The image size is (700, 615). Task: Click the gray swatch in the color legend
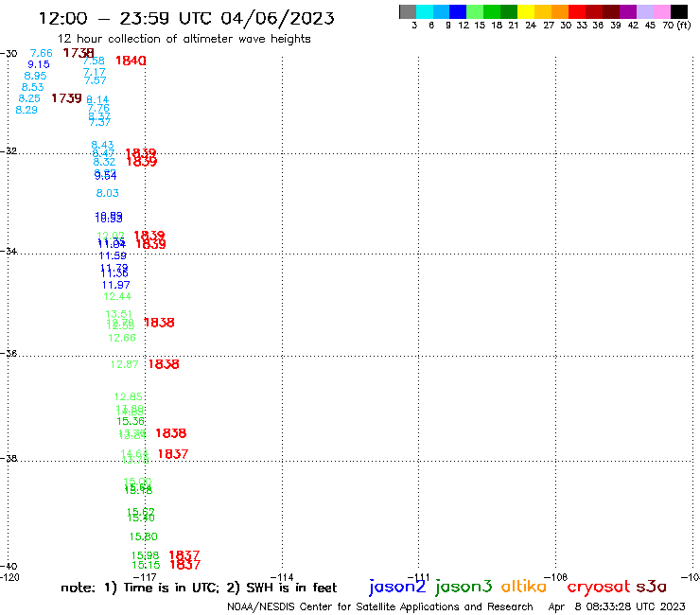pyautogui.click(x=408, y=11)
